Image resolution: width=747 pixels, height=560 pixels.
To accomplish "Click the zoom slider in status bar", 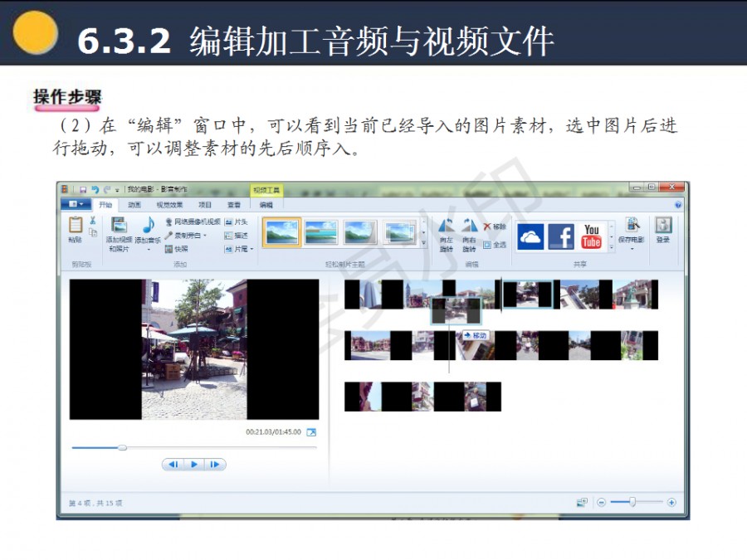I will (x=633, y=502).
